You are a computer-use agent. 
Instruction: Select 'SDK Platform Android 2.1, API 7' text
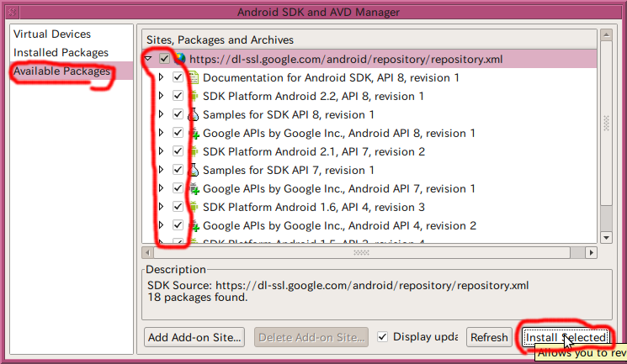(x=313, y=151)
